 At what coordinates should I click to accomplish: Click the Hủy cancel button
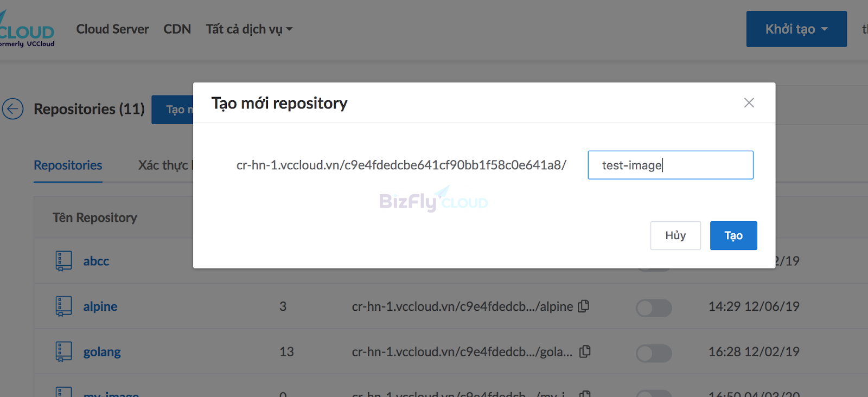click(675, 235)
